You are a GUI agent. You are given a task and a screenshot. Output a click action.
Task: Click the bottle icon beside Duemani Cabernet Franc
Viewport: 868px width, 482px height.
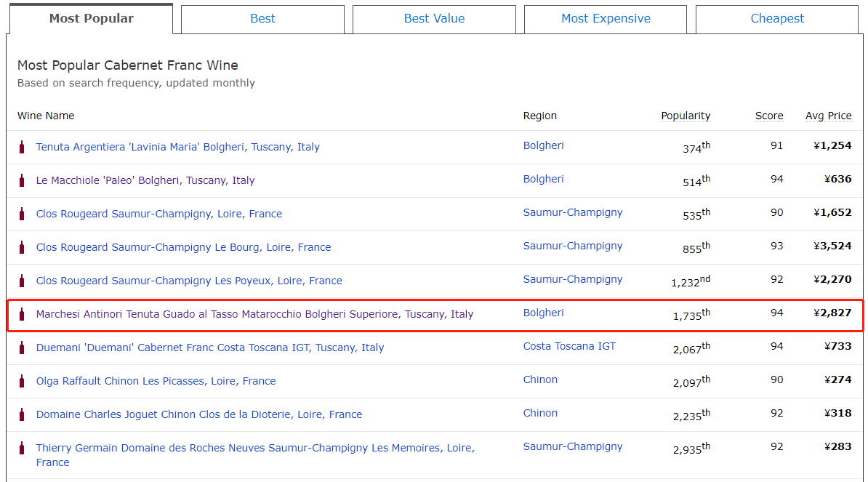point(22,348)
